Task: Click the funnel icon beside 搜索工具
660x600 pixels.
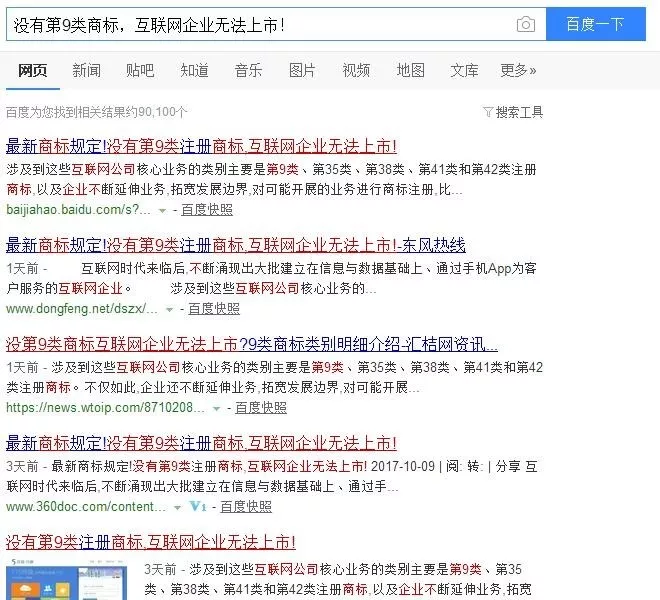Action: [488, 112]
